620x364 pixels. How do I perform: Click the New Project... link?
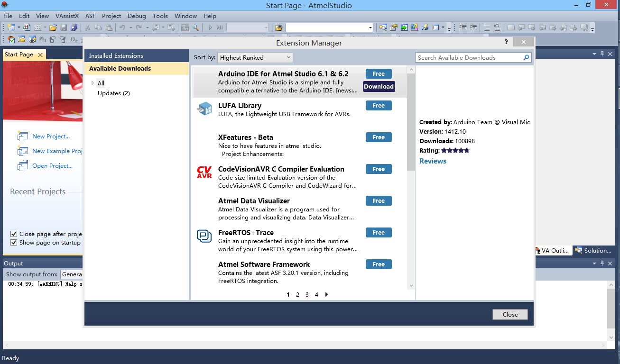click(x=51, y=136)
